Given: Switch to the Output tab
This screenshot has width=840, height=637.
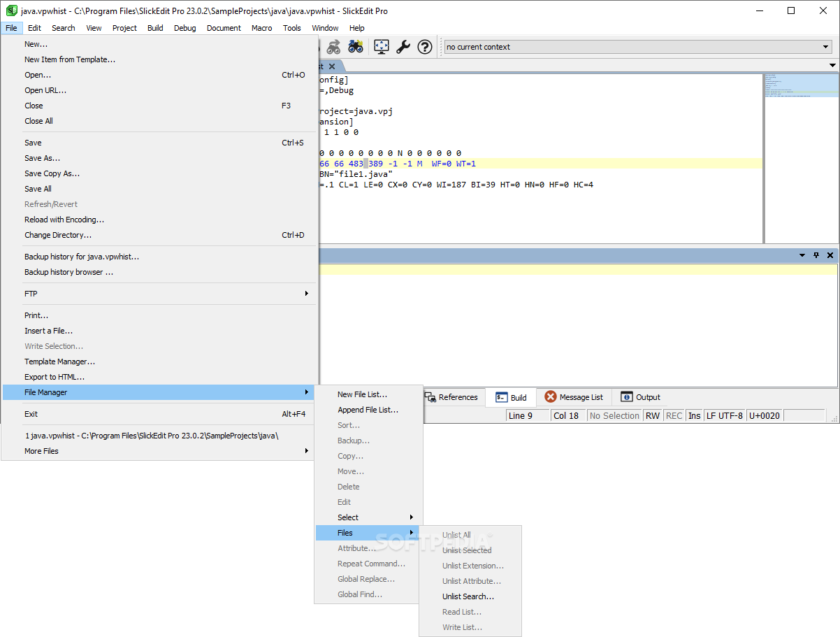Looking at the screenshot, I should 640,397.
